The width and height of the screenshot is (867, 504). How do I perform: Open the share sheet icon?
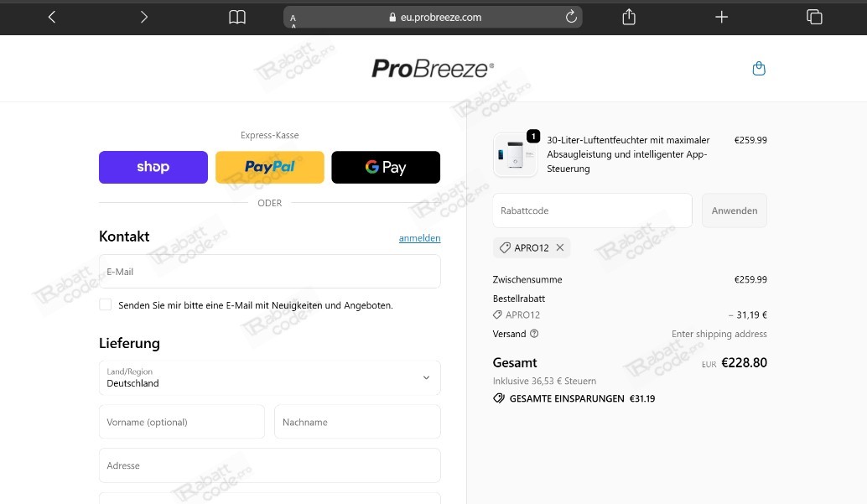629,17
